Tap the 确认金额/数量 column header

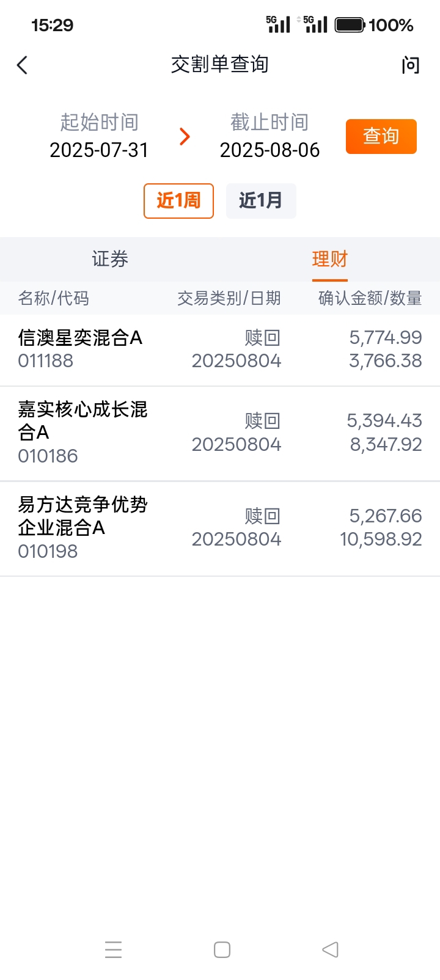click(370, 298)
